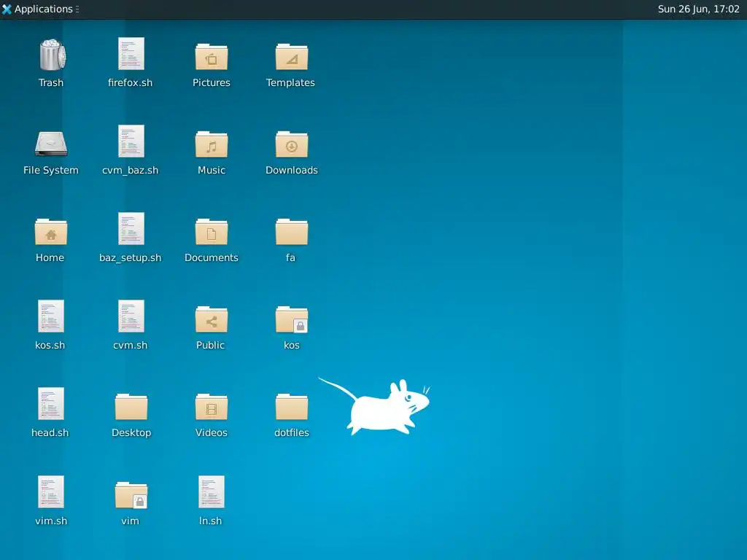Open the Music folder

tap(212, 144)
